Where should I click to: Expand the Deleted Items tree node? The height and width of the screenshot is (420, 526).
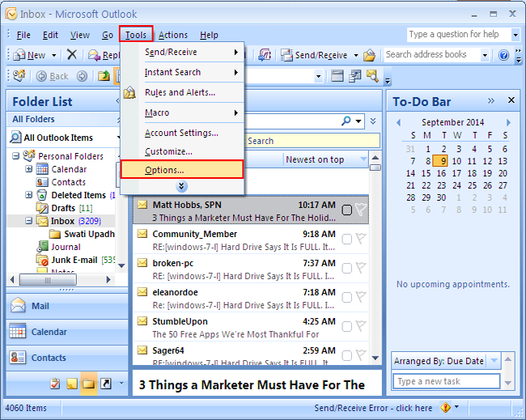pos(29,194)
